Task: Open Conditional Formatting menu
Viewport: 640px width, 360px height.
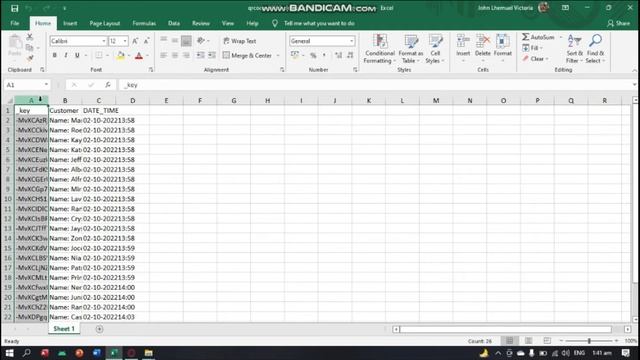Action: [380, 49]
